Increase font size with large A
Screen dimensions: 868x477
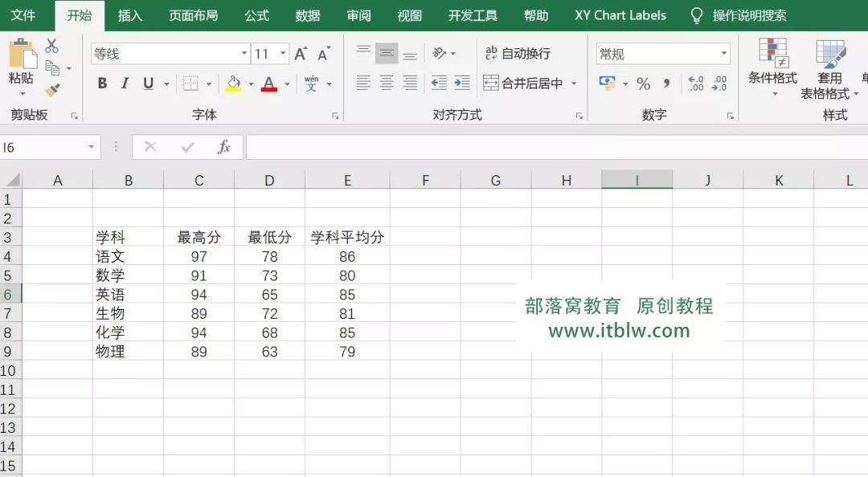[301, 54]
